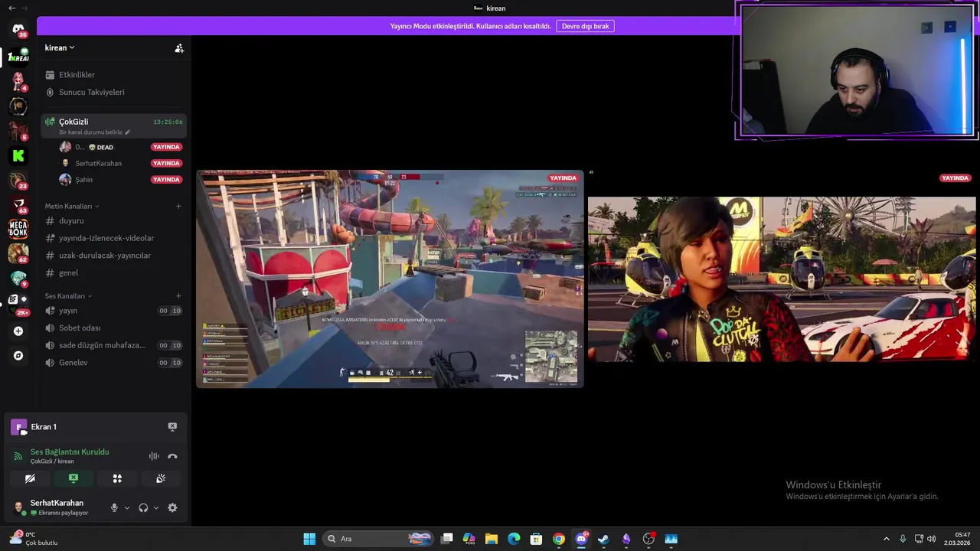Open the soundboard button
The width and height of the screenshot is (980, 551).
pyautogui.click(x=161, y=478)
